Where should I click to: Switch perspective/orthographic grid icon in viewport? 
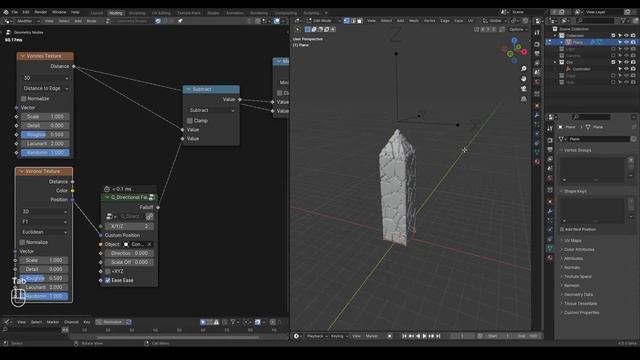(524, 99)
